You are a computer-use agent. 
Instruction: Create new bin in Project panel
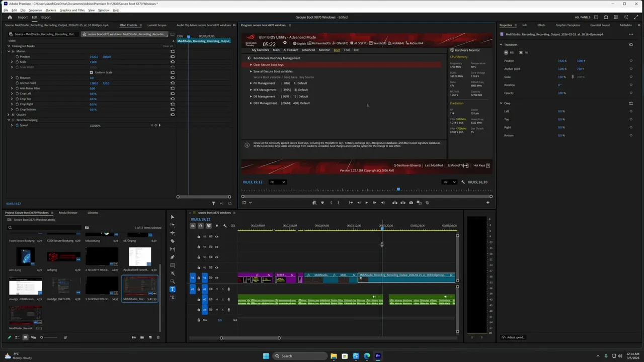pos(142,337)
